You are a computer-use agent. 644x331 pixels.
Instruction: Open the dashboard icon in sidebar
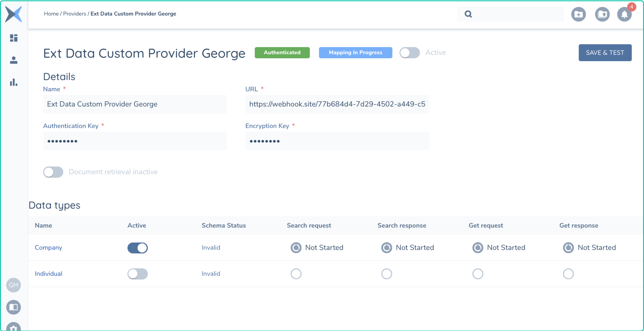14,38
